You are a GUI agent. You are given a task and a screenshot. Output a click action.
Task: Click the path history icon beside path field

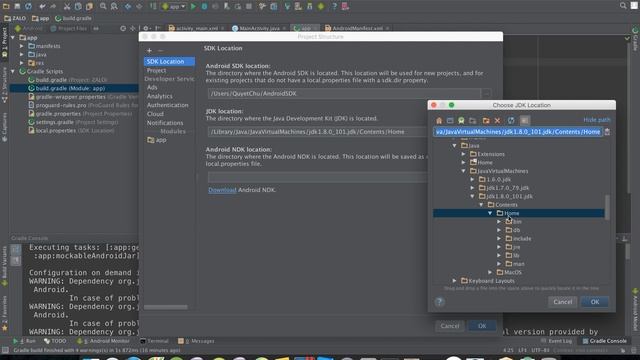(x=607, y=132)
